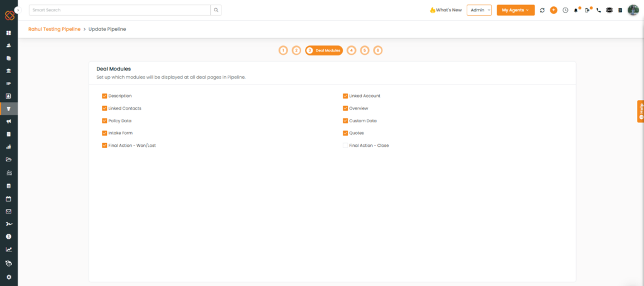Click the phone dialer icon
The height and width of the screenshot is (286, 644).
(x=598, y=10)
